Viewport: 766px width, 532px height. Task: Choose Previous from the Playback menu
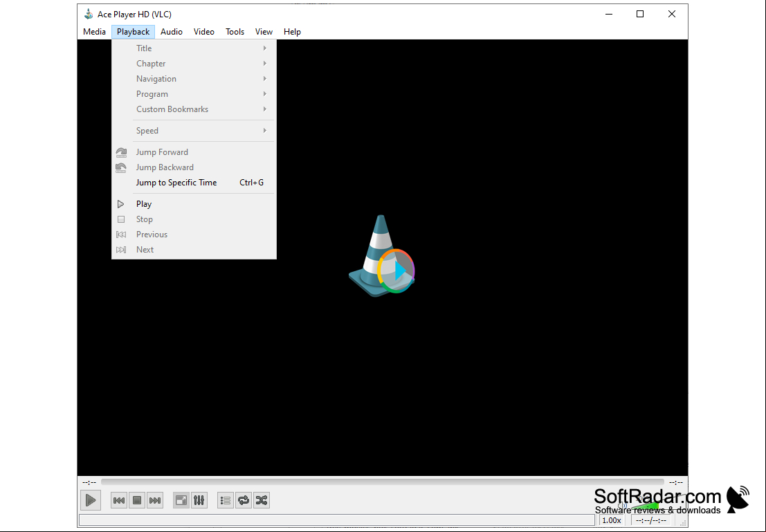194,234
